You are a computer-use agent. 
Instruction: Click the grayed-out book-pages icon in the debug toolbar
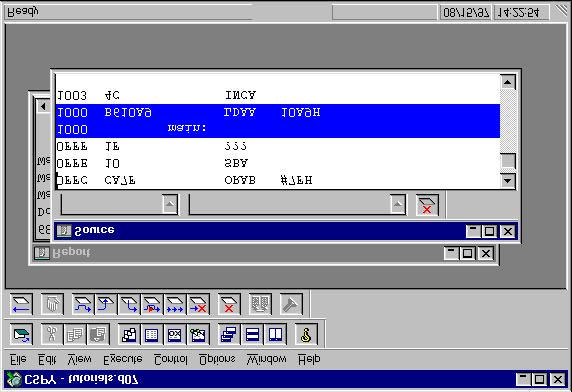260,304
